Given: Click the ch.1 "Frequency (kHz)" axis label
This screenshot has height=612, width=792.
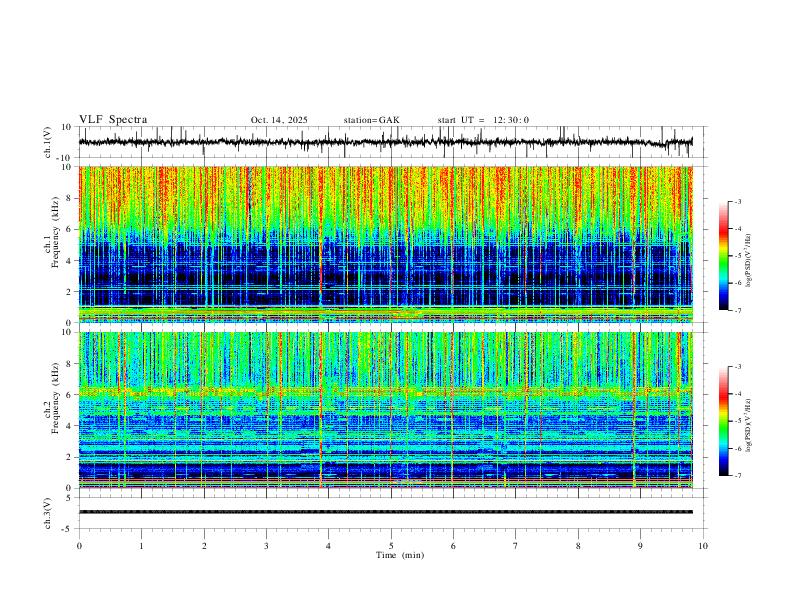Looking at the screenshot, I should point(55,232).
